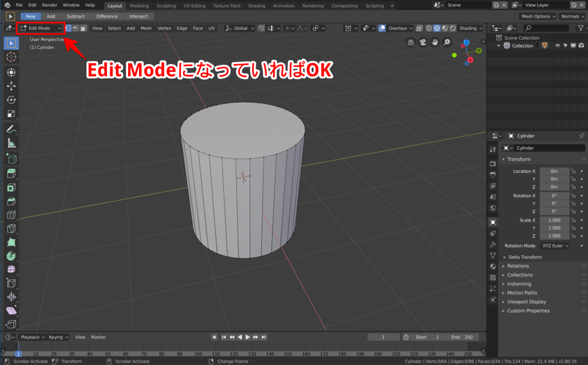
Task: Select the Inset Faces tool
Action: (x=11, y=187)
